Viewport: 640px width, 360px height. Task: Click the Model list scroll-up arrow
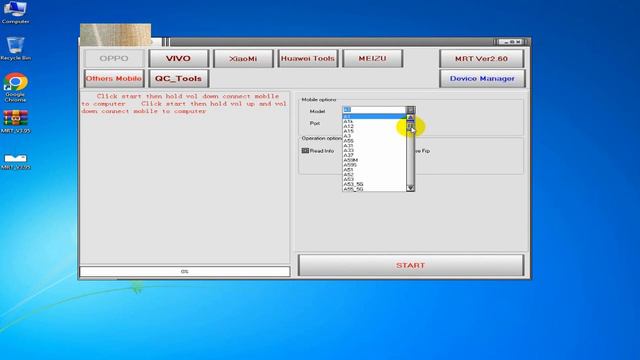410,118
